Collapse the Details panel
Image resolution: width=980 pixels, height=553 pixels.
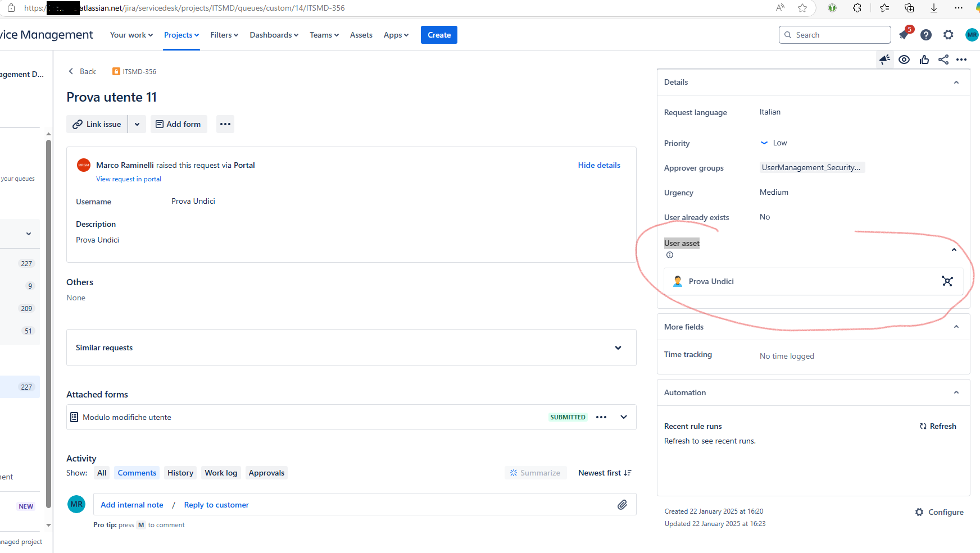[956, 82]
